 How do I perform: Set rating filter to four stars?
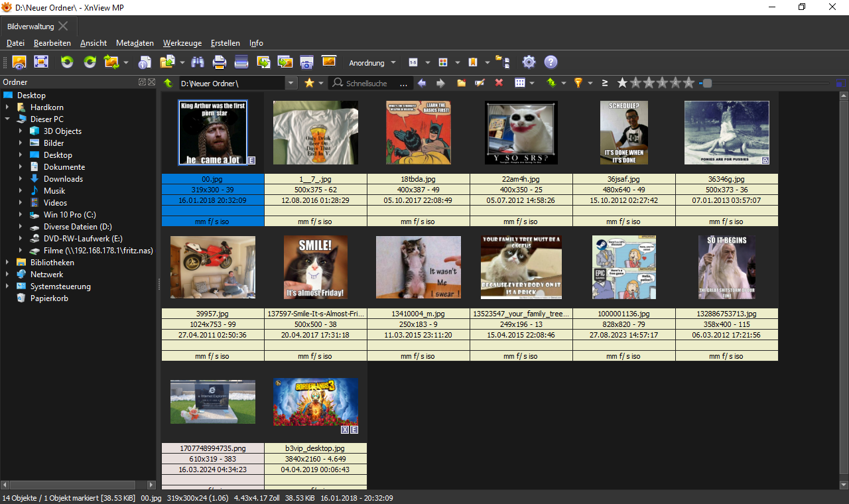675,83
